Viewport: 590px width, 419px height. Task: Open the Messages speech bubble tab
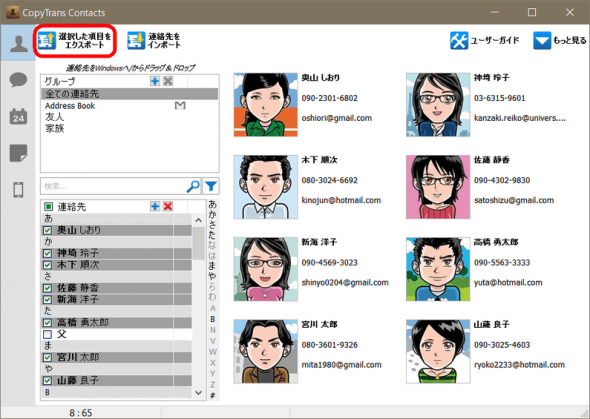[x=18, y=80]
